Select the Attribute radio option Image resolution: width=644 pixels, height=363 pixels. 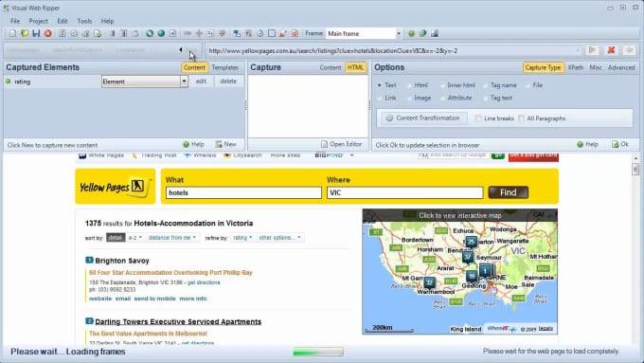coord(442,98)
